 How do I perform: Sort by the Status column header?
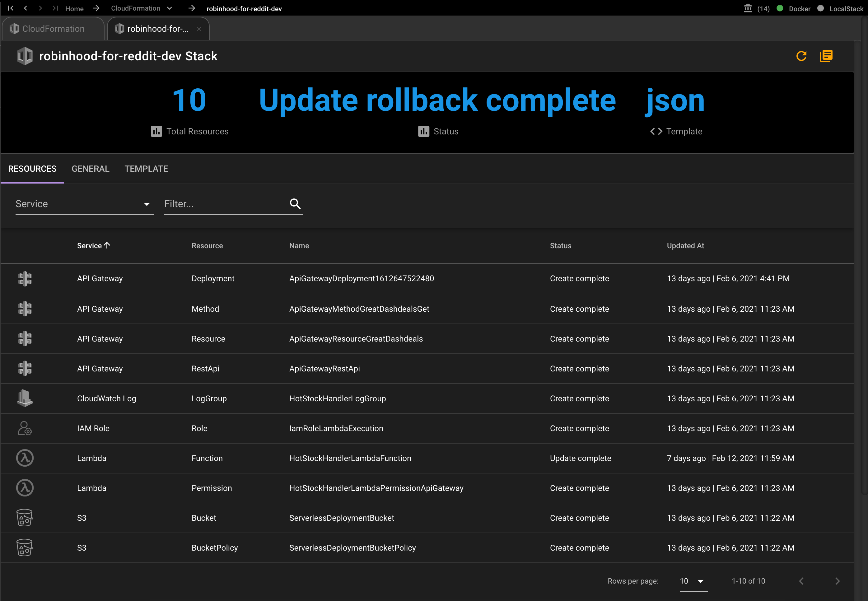(560, 245)
